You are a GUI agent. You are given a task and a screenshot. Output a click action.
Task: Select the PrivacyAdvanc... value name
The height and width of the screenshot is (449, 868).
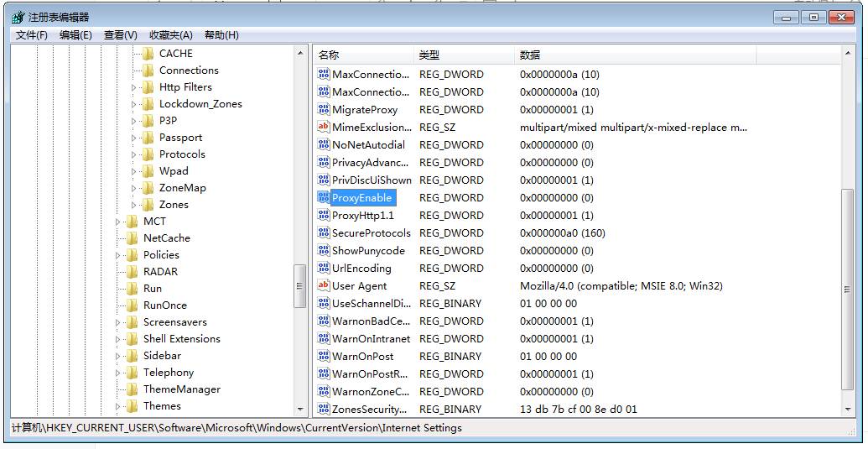[371, 163]
